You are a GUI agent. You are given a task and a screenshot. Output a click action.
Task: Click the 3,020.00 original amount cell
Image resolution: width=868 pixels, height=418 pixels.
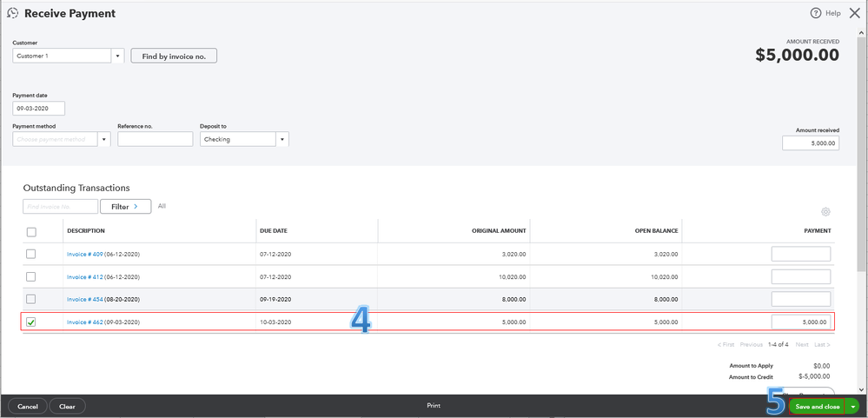(x=515, y=254)
